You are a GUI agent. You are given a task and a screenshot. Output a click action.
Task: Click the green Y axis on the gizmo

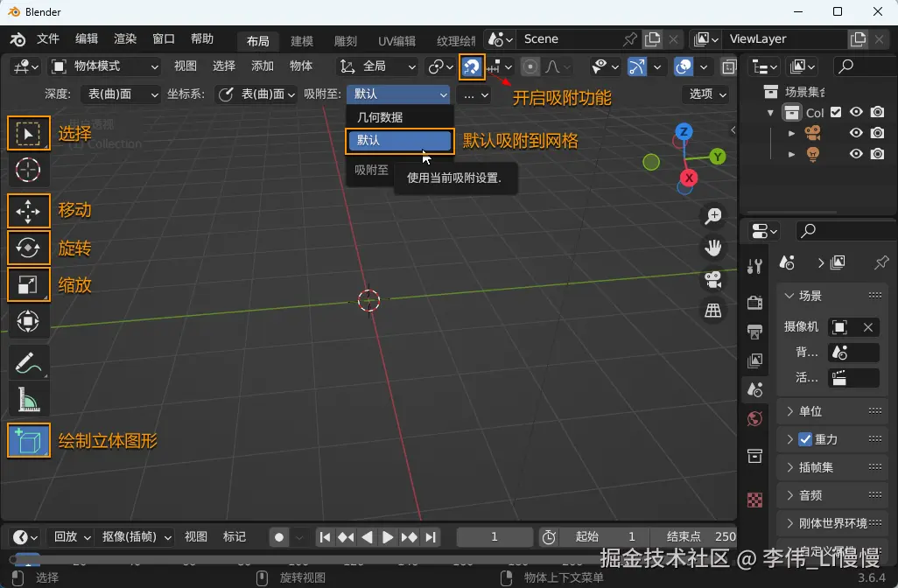tap(717, 157)
